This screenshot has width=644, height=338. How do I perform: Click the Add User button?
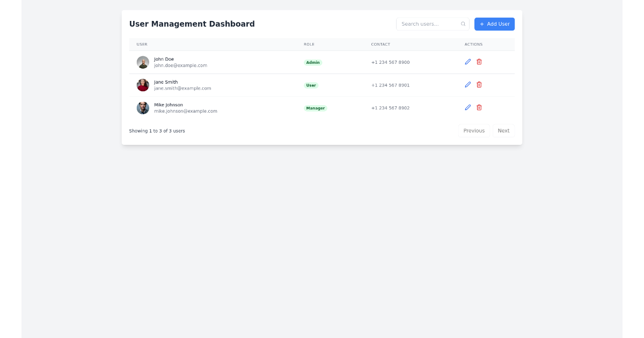(494, 24)
